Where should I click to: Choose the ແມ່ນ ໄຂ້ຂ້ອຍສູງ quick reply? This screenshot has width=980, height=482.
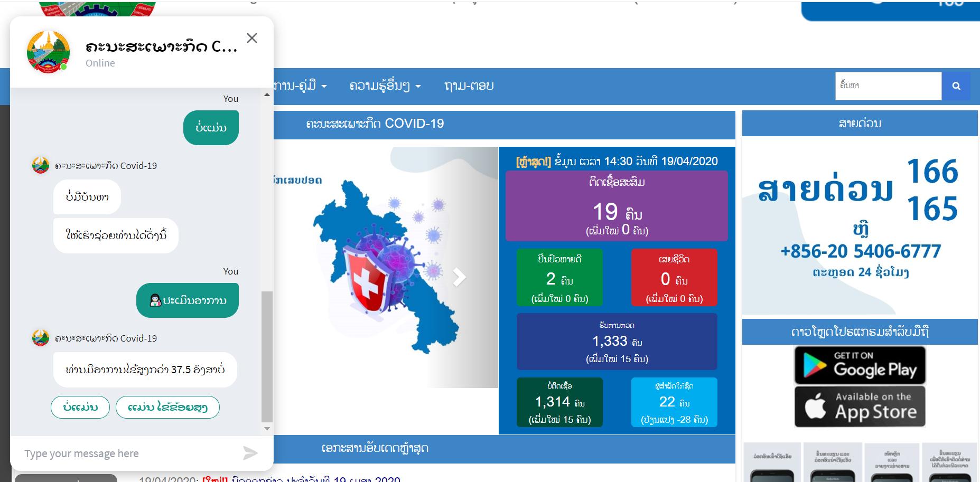[x=167, y=407]
